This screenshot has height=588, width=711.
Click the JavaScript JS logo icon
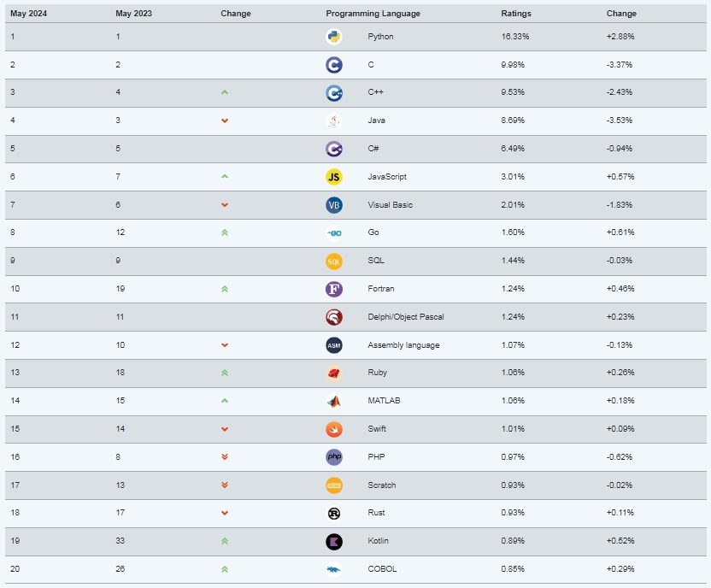(x=334, y=177)
